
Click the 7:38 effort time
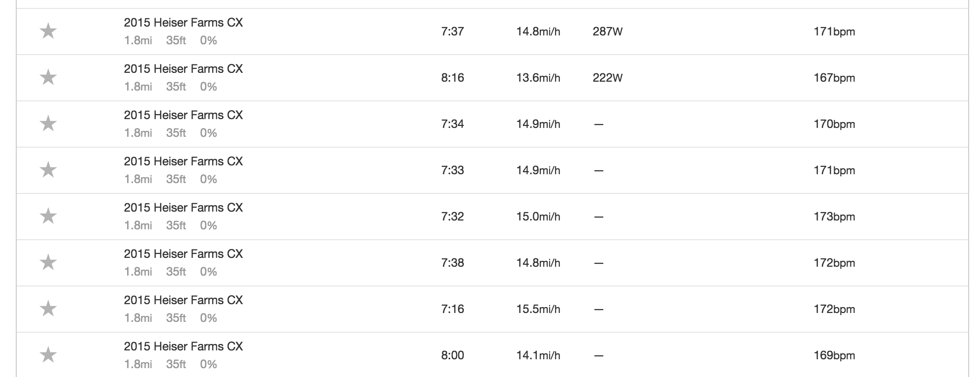coord(453,263)
